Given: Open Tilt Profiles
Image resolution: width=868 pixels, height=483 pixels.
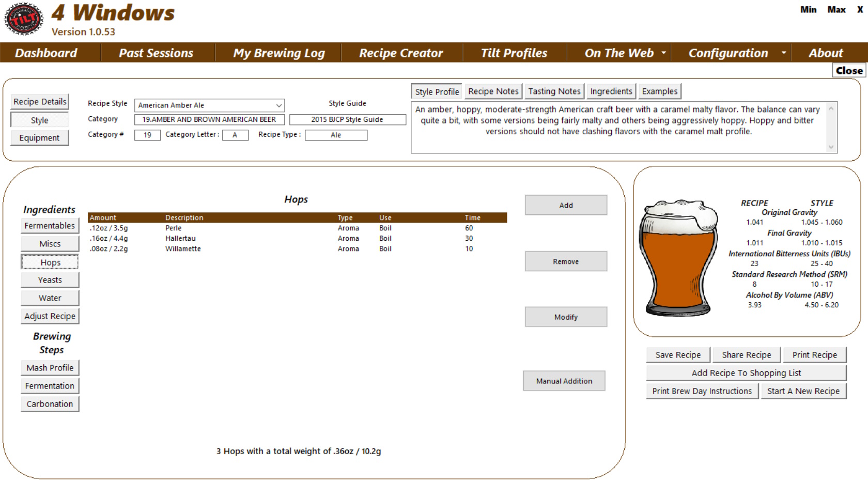Looking at the screenshot, I should [x=514, y=53].
